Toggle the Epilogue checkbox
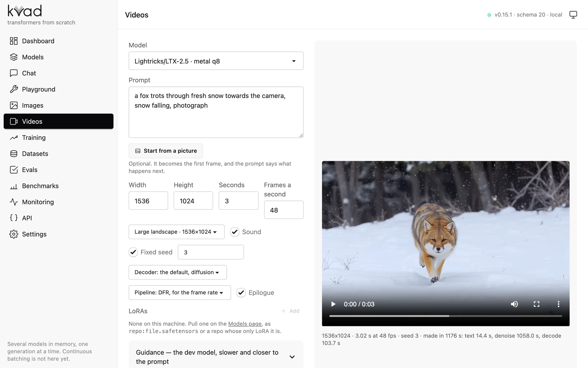This screenshot has width=588, height=368. [241, 293]
